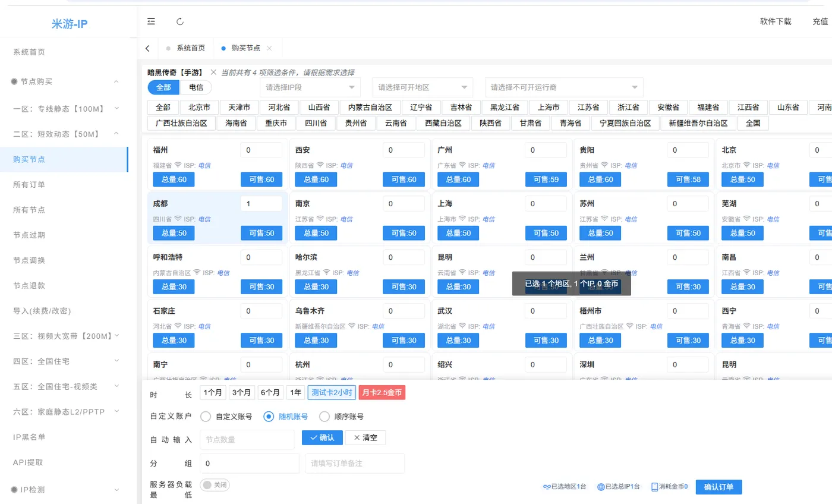Click the globe icon next to 已选总IP

coord(601,487)
